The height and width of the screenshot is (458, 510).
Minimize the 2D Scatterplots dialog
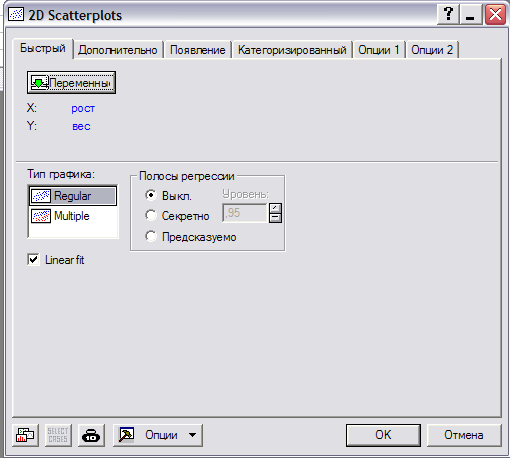point(470,15)
